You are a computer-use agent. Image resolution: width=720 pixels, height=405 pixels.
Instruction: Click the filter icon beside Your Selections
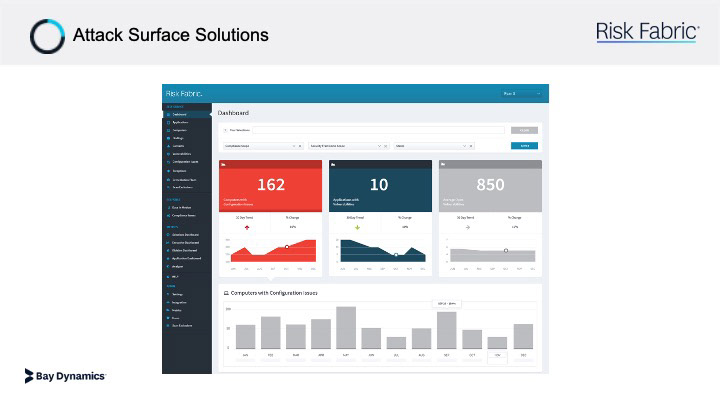(x=225, y=130)
